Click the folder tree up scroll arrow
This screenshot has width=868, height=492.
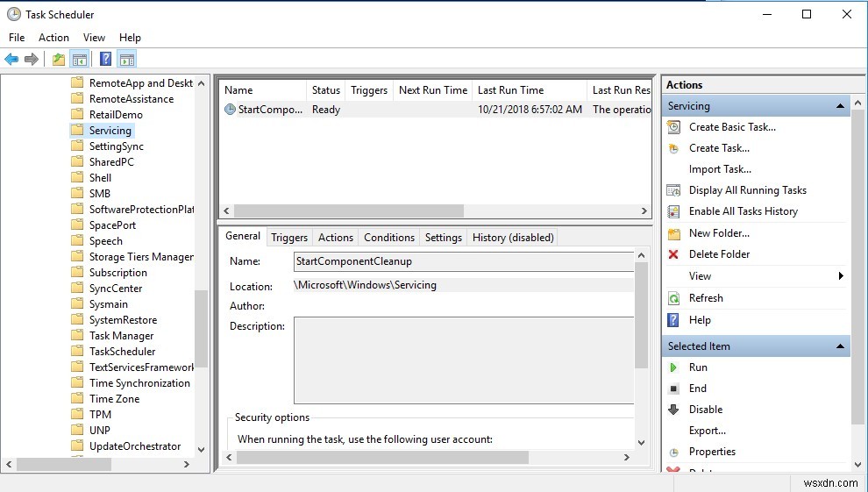(x=201, y=83)
